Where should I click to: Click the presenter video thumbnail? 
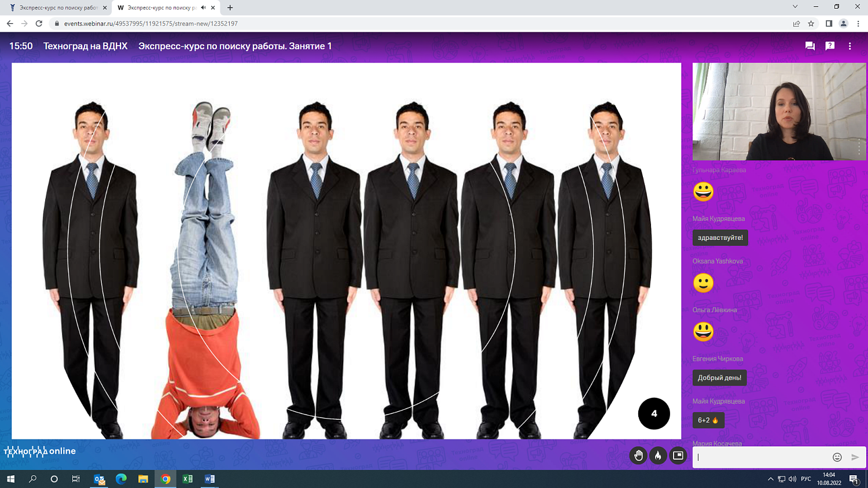779,112
